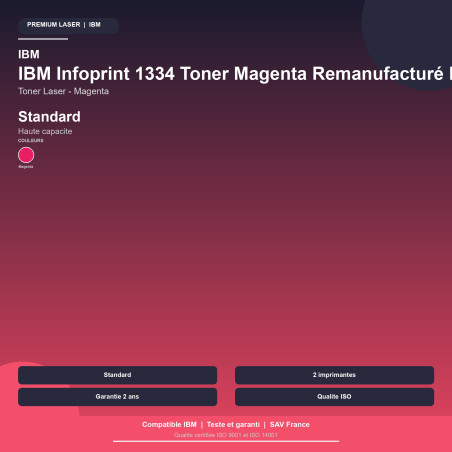
Task: Select the magenta color swatch circle
Action: pos(26,155)
